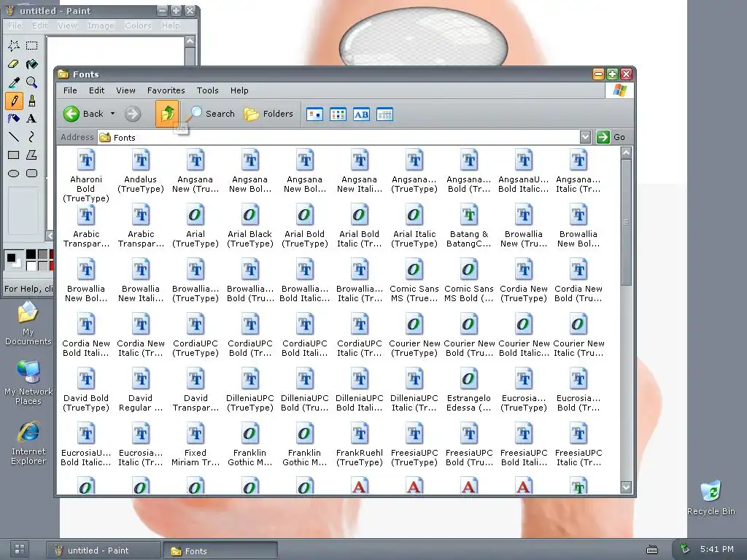Image resolution: width=747 pixels, height=560 pixels.
Task: Click the Fonts taskbar button
Action: [x=220, y=551]
